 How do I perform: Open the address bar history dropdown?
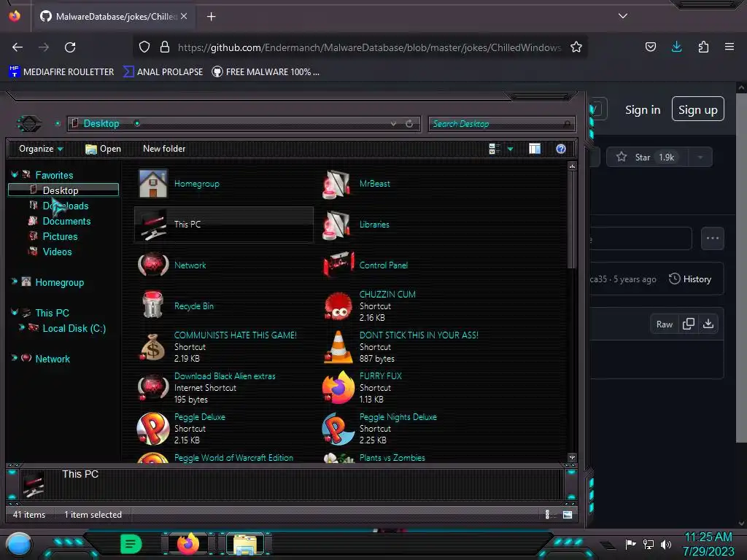pyautogui.click(x=393, y=124)
